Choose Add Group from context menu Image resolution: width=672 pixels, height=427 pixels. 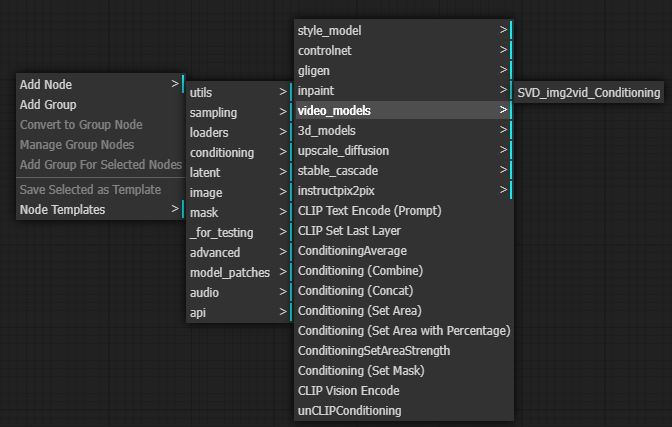pyautogui.click(x=101, y=105)
